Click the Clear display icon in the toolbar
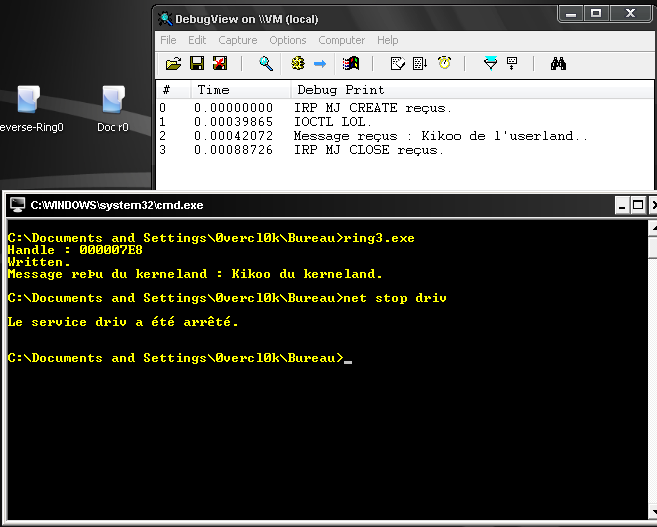657x527 pixels. click(x=220, y=64)
